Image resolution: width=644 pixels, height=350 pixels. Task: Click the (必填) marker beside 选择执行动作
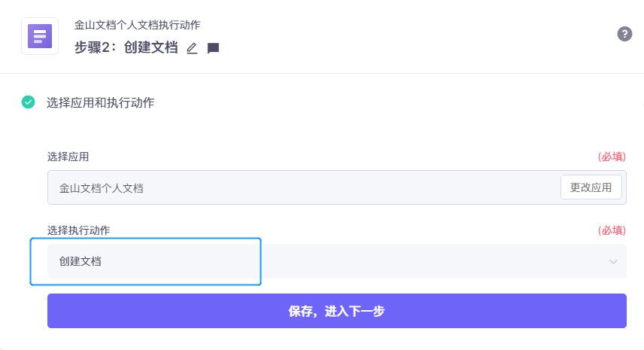[612, 230]
